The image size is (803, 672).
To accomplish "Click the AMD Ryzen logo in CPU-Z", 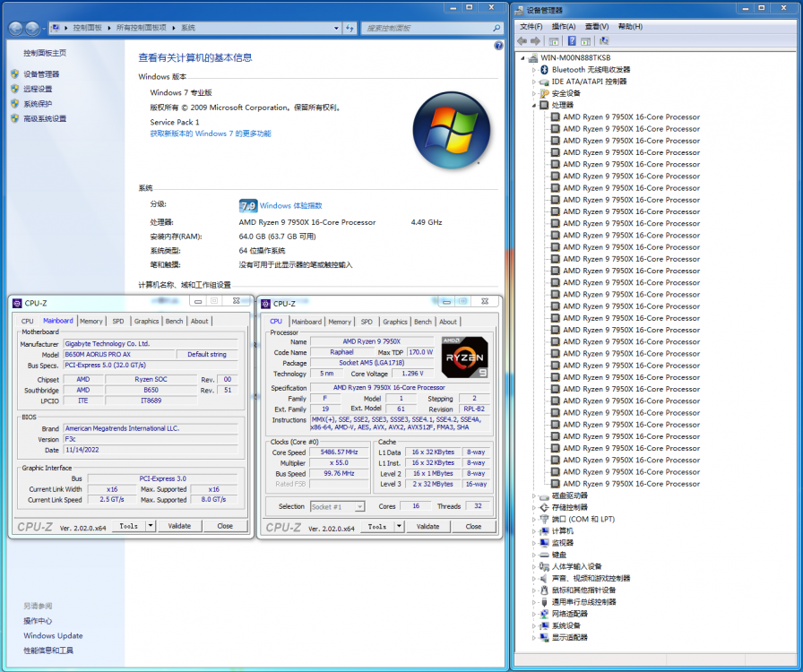I will pyautogui.click(x=463, y=357).
